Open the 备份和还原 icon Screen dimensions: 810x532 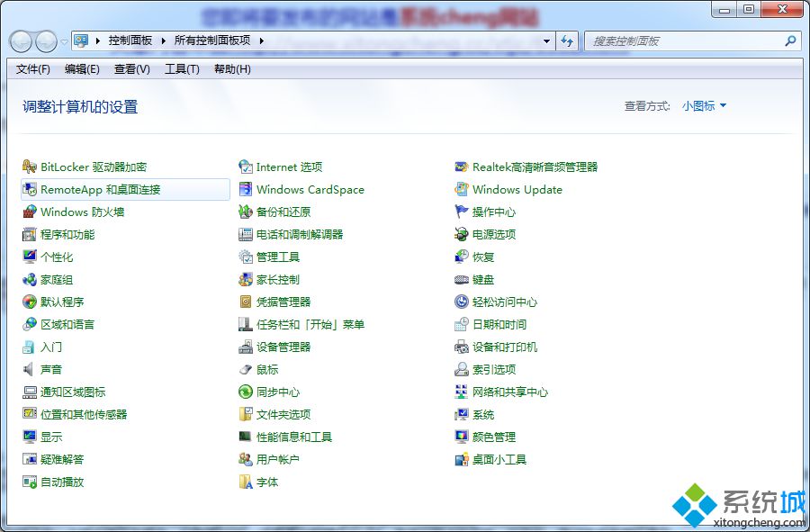(246, 212)
